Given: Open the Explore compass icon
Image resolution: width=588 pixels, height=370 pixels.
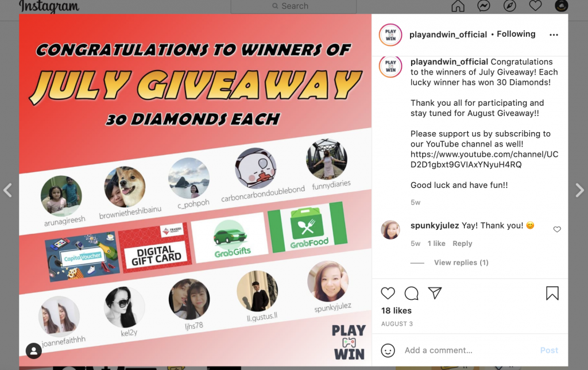Looking at the screenshot, I should pyautogui.click(x=509, y=6).
